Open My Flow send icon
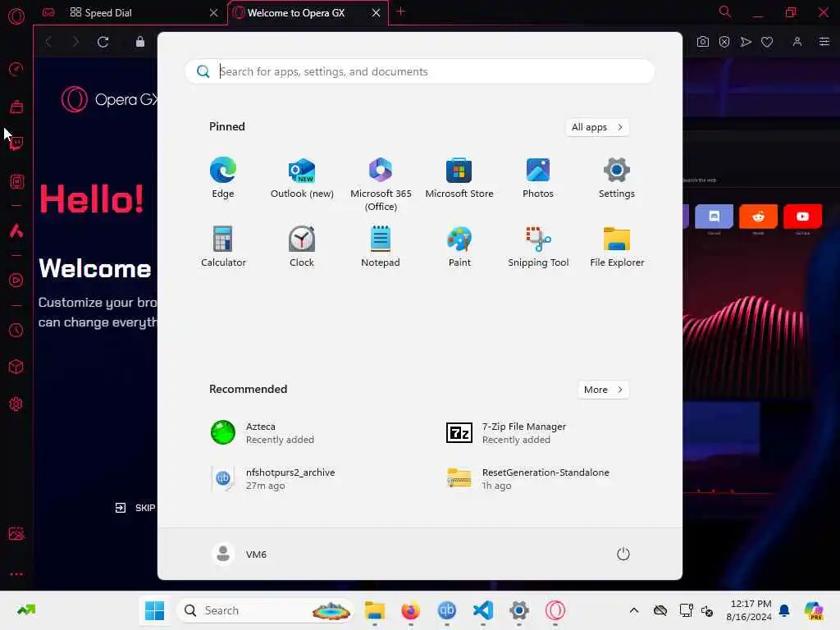The height and width of the screenshot is (630, 840). 746,42
